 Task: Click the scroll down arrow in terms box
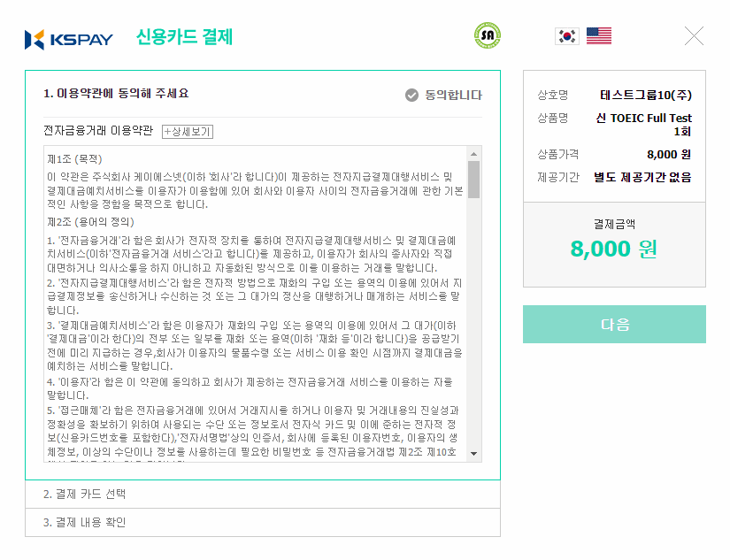click(474, 454)
